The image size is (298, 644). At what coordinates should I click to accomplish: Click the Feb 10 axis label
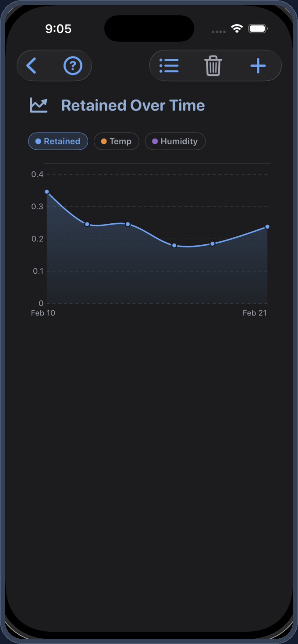pyautogui.click(x=43, y=313)
